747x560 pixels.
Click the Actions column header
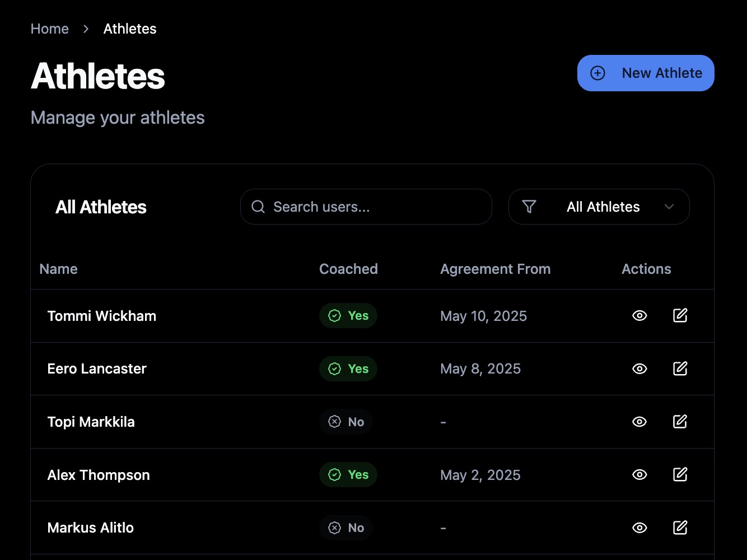click(x=646, y=269)
